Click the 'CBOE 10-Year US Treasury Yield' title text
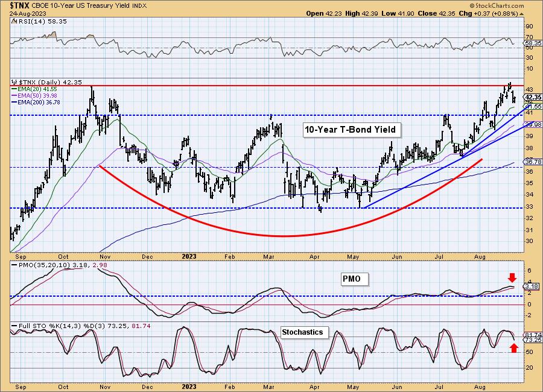This screenshot has width=543, height=392. pos(81,6)
